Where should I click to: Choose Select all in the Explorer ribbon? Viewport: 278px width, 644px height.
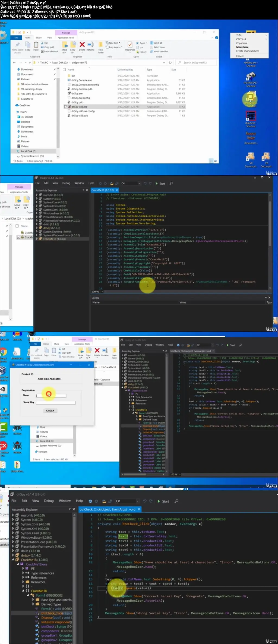click(156, 43)
